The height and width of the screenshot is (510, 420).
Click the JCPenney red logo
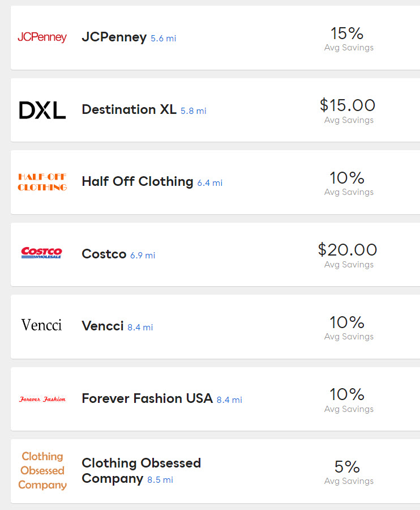42,37
